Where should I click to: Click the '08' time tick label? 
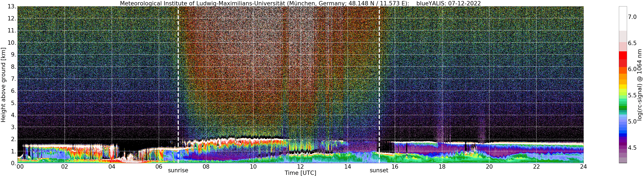pyautogui.click(x=206, y=167)
